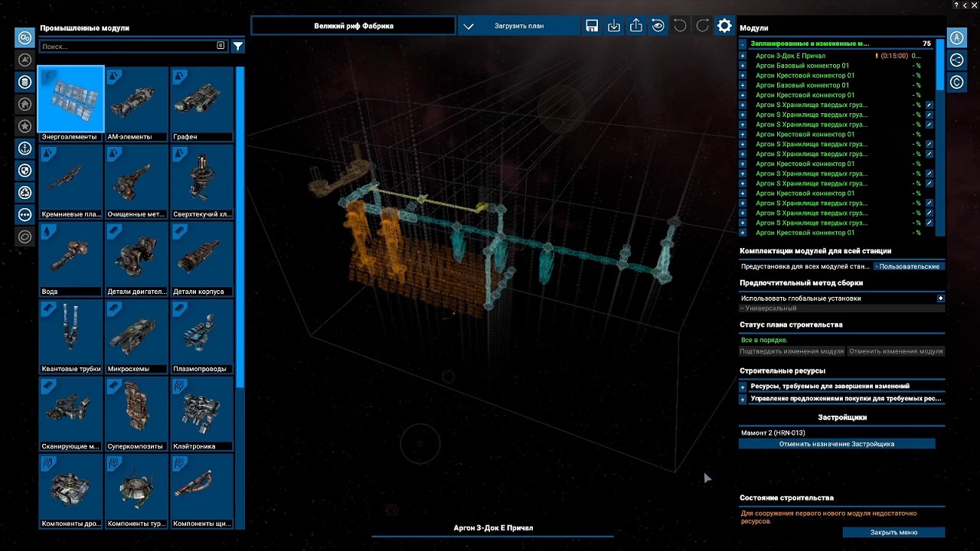The width and height of the screenshot is (980, 551).
Task: Open the editor settings gear icon
Action: (724, 26)
